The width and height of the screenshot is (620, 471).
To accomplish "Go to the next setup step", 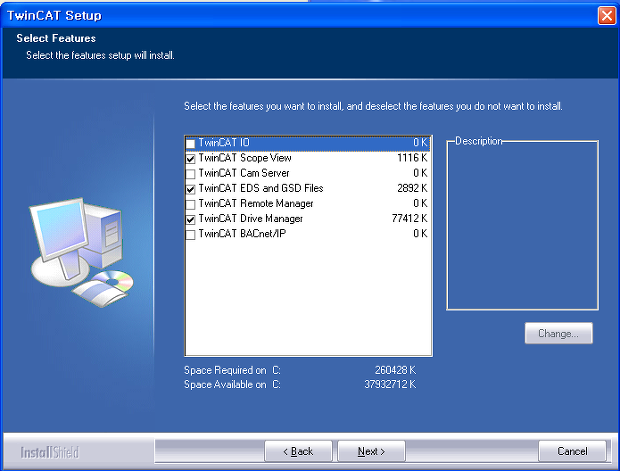I will 371,451.
